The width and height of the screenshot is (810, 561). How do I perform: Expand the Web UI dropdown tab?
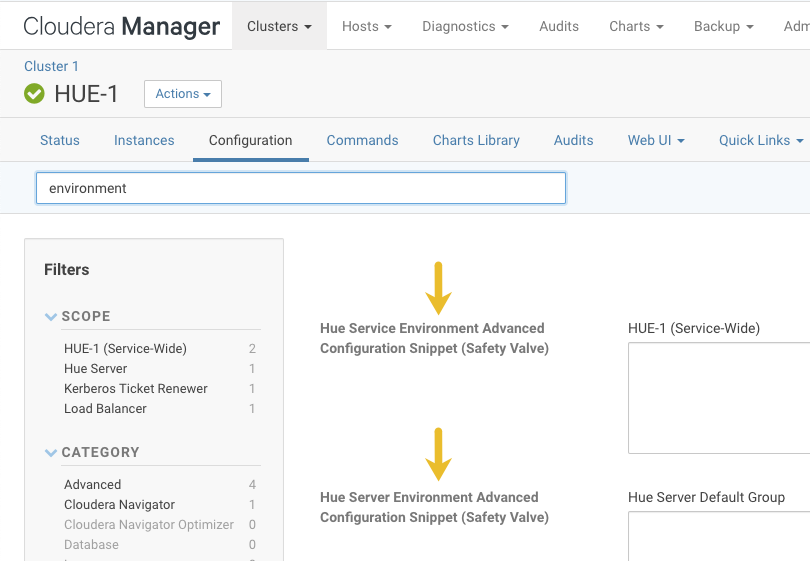click(x=656, y=140)
